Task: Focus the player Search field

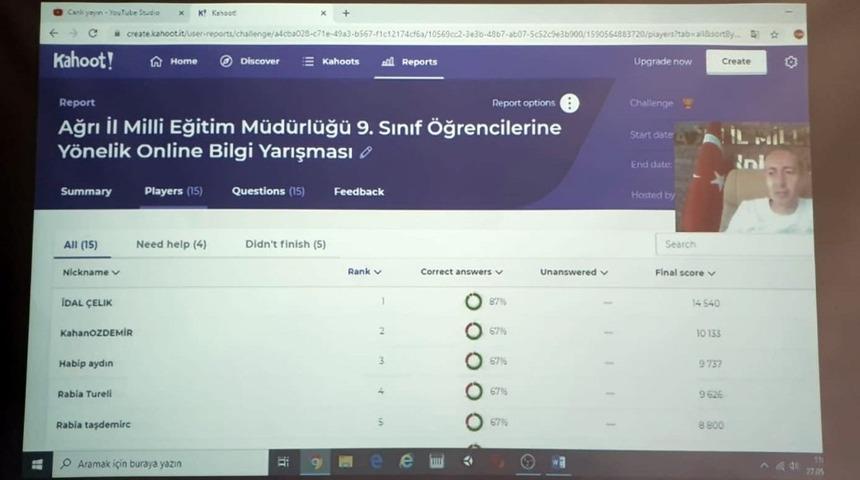Action: tap(734, 244)
